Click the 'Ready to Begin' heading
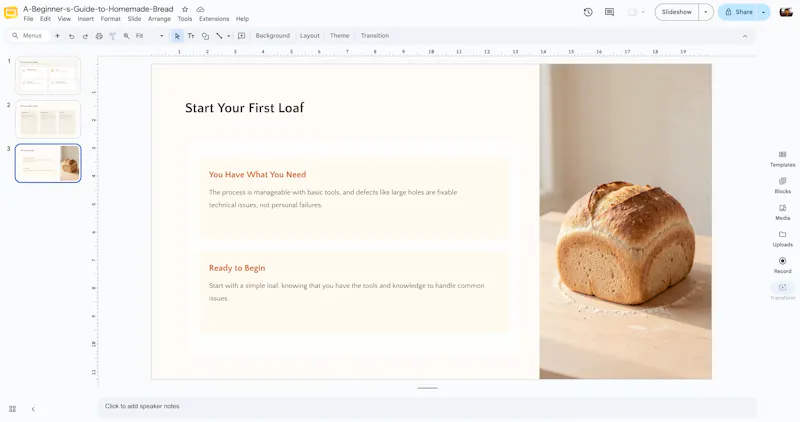This screenshot has height=422, width=800. [x=237, y=268]
